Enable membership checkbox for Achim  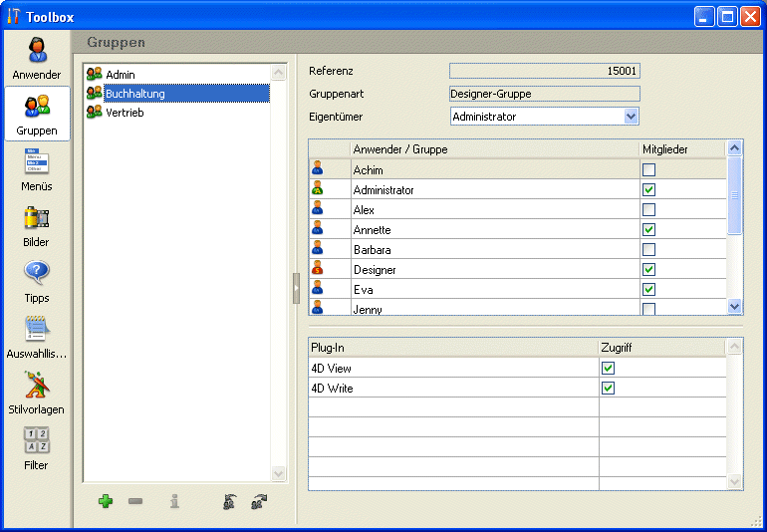[648, 170]
